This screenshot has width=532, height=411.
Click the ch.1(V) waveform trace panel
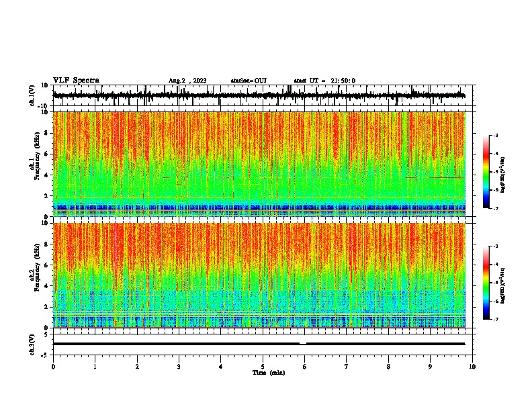tap(263, 95)
